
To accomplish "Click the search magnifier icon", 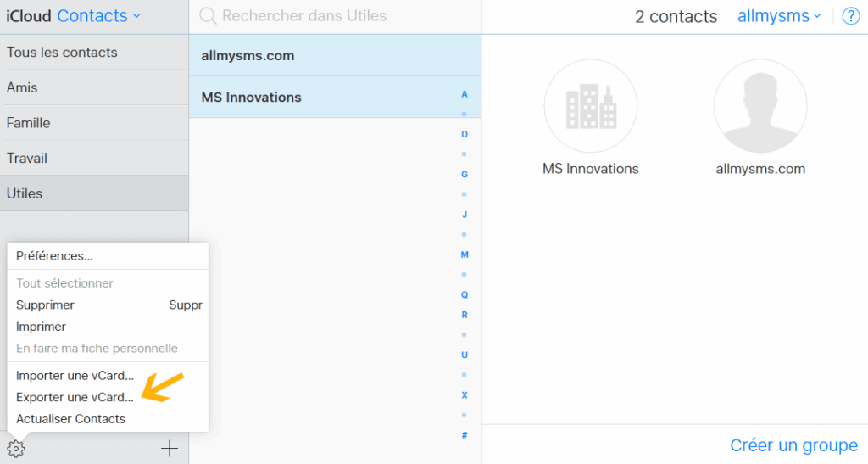I will coord(208,16).
